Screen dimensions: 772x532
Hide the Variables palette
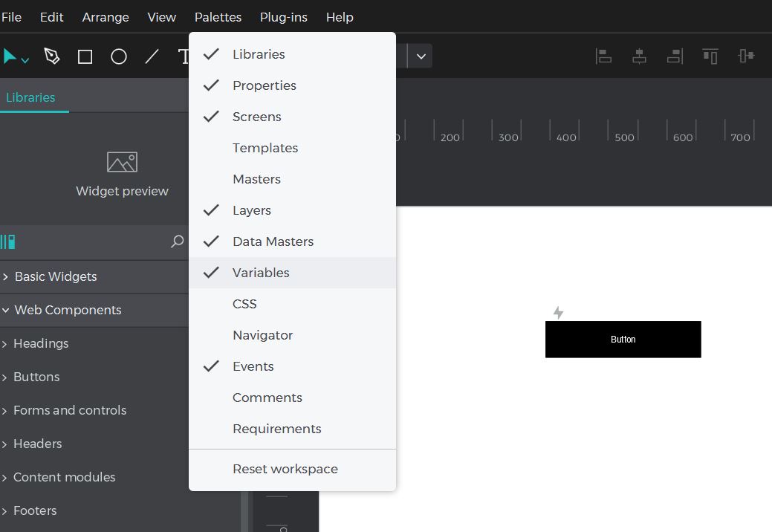pos(260,273)
